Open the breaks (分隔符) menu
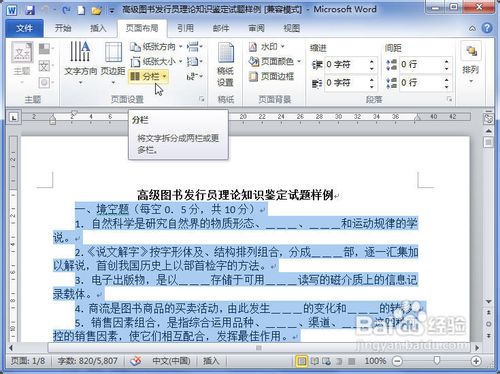 click(x=195, y=47)
